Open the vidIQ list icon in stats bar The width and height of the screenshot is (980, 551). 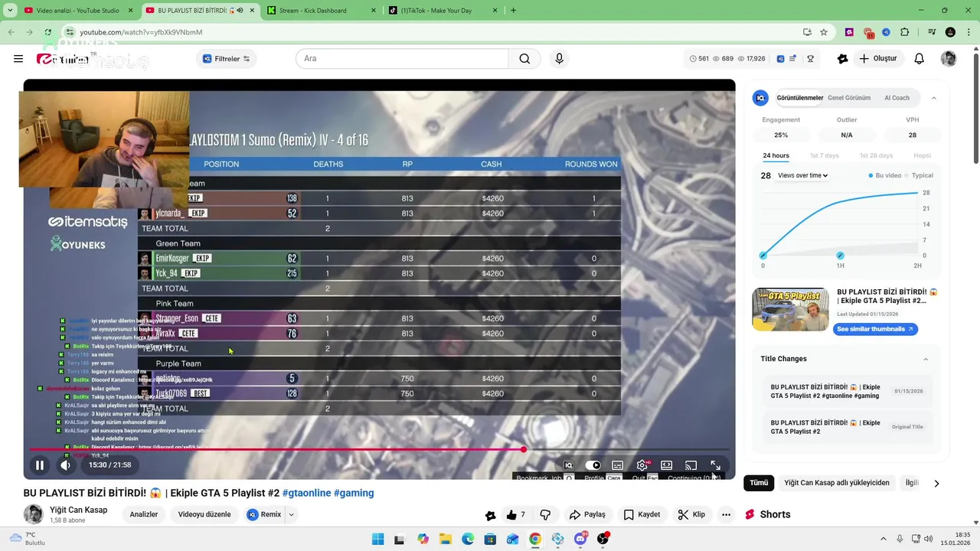[x=793, y=59]
